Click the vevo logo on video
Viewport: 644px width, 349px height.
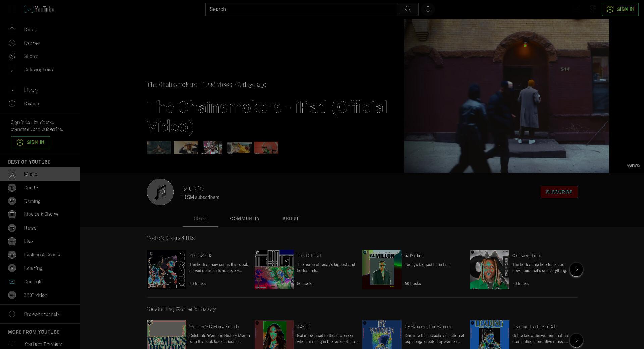[x=633, y=166]
